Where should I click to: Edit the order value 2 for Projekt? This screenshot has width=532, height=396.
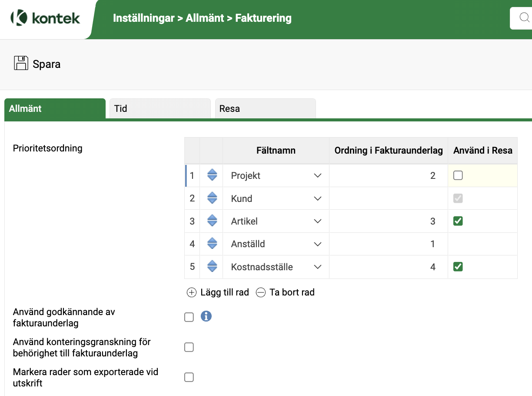(x=389, y=175)
